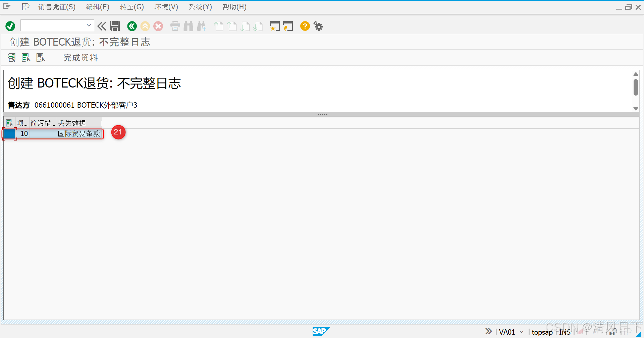Click the green Back arrow icon
644x338 pixels.
pyautogui.click(x=132, y=26)
